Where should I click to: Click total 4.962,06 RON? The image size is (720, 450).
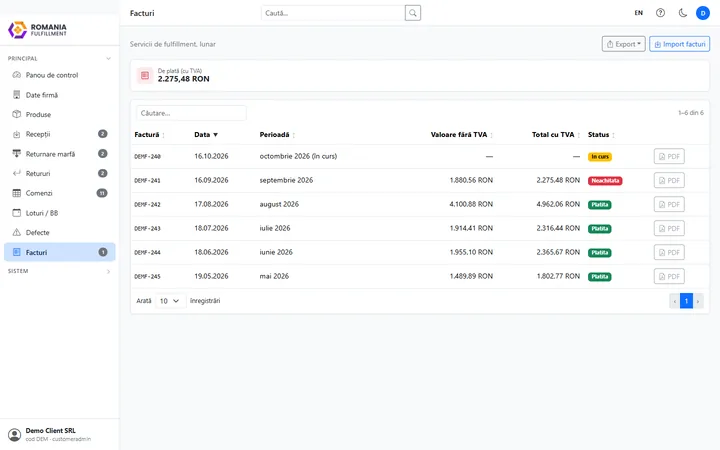tap(558, 204)
